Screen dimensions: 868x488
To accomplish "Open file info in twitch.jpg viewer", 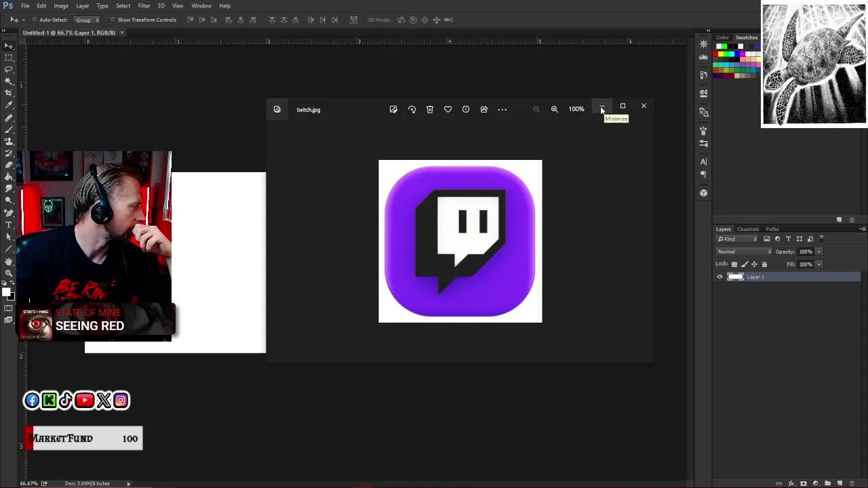I will [466, 109].
